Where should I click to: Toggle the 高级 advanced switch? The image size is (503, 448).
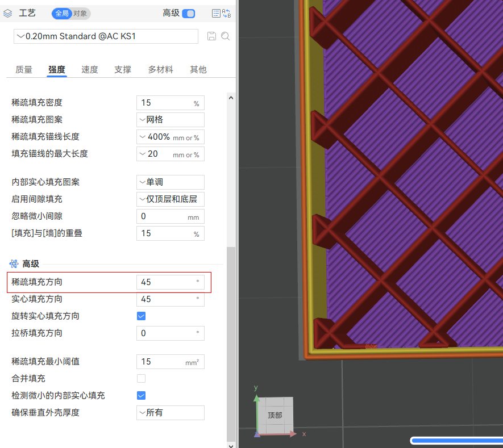[188, 14]
